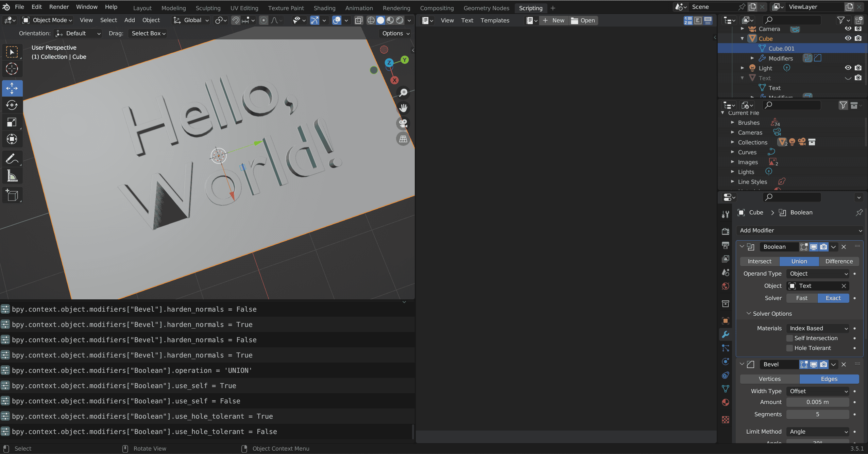Open the Object Data properties tab

click(726, 389)
